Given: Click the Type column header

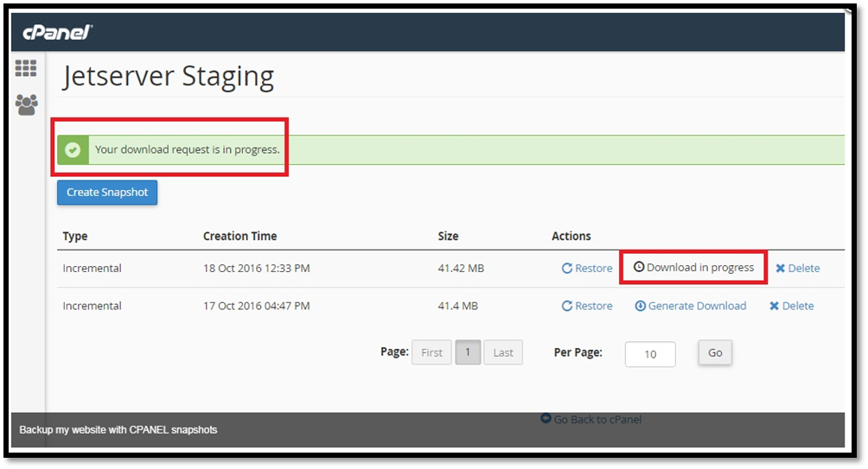Looking at the screenshot, I should [x=75, y=236].
